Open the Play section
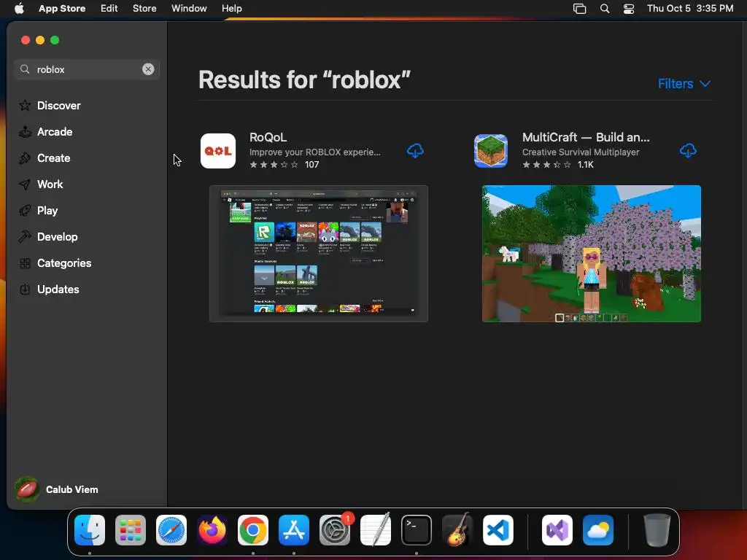 tap(47, 211)
